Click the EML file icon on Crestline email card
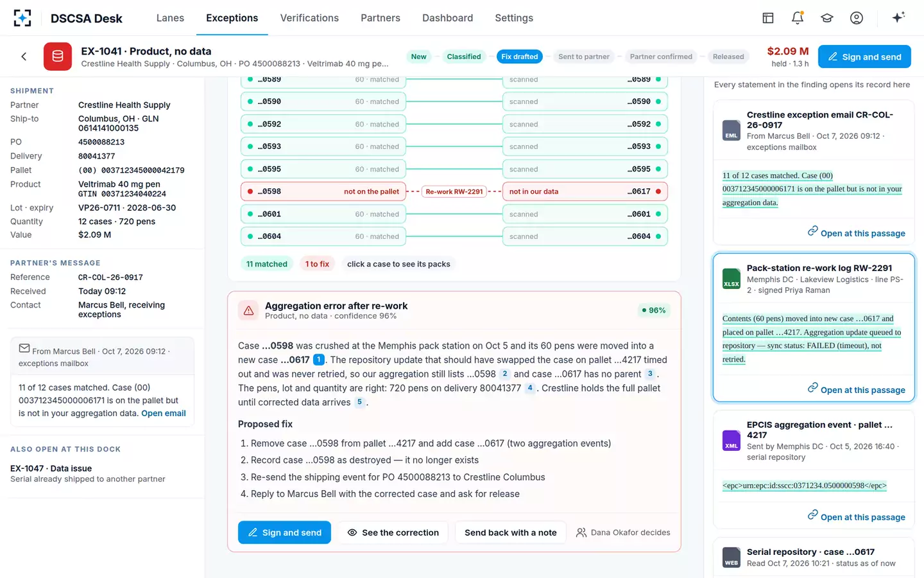Image resolution: width=924 pixels, height=578 pixels. (x=732, y=130)
